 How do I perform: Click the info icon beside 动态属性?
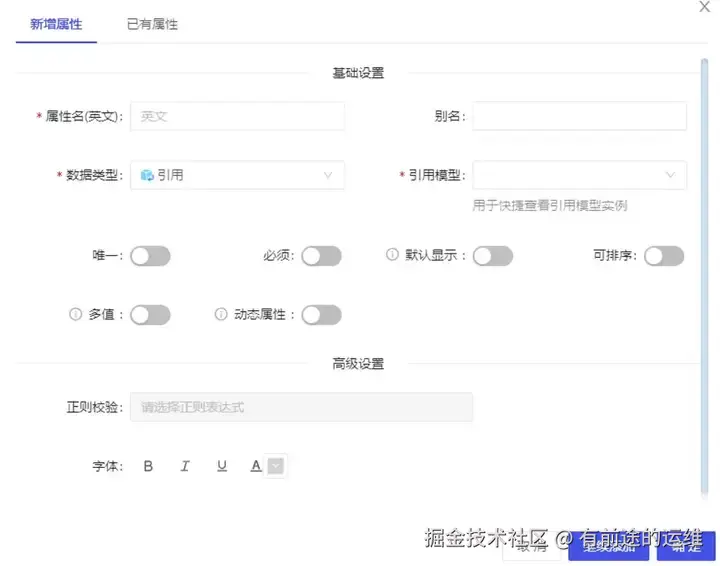coord(221,314)
